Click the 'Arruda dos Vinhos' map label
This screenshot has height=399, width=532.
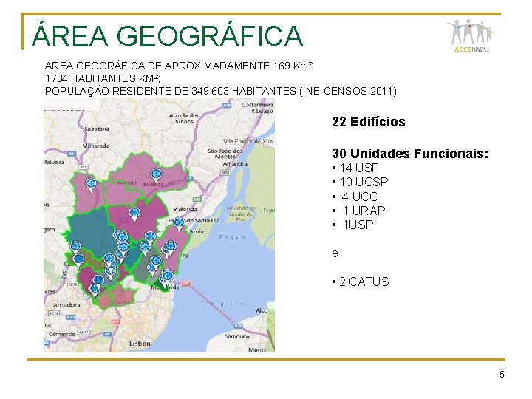184,118
